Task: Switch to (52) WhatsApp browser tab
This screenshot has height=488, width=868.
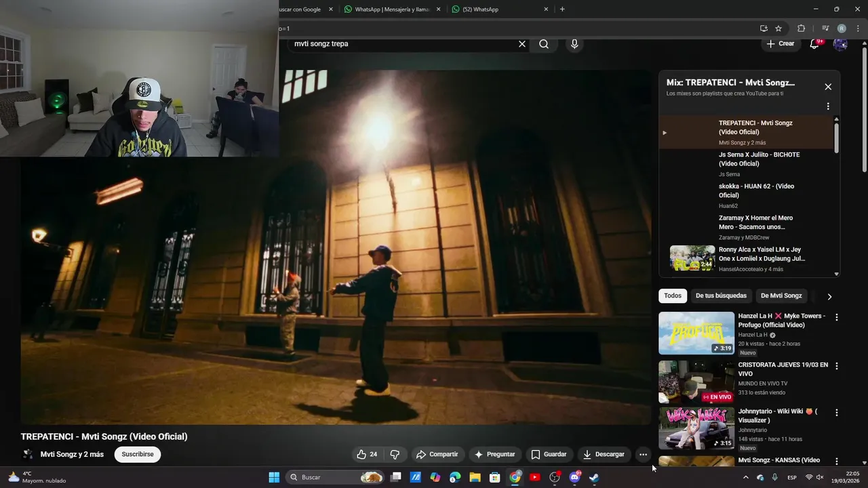Action: [x=495, y=9]
